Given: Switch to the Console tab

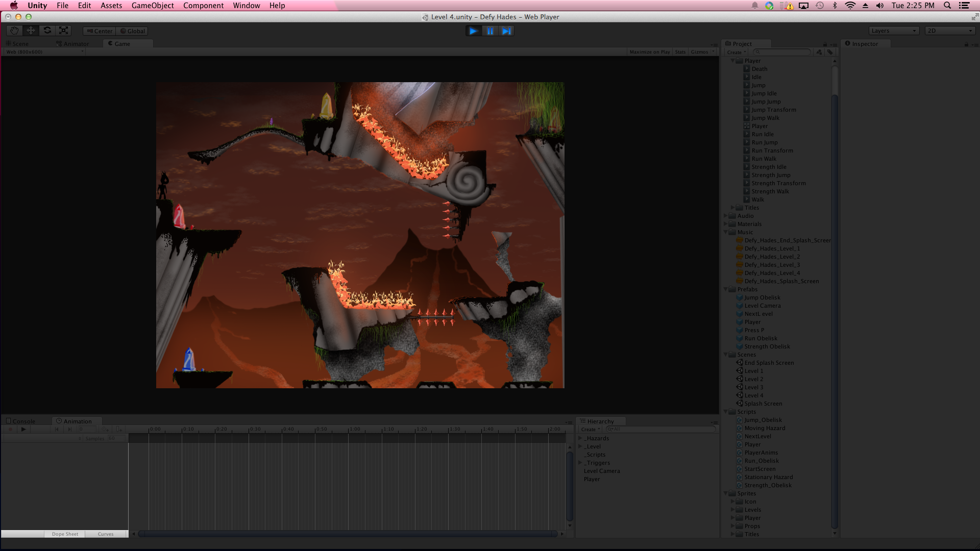Looking at the screenshot, I should click(x=21, y=421).
